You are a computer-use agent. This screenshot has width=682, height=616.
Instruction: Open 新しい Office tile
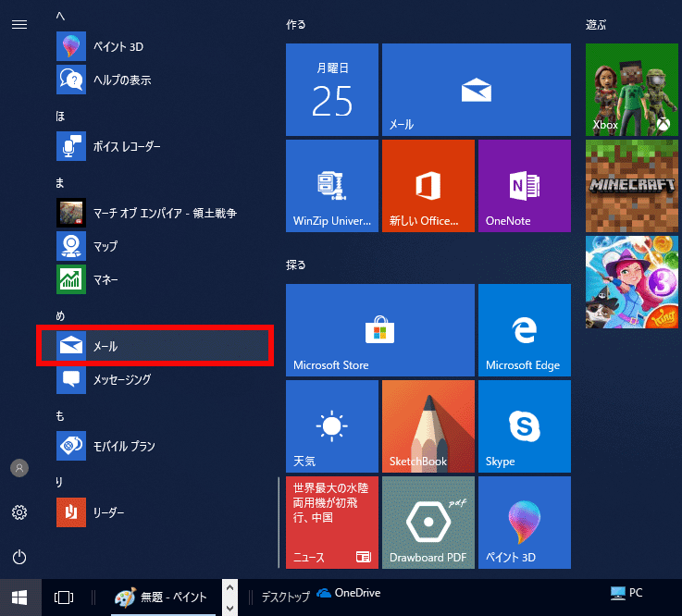428,186
